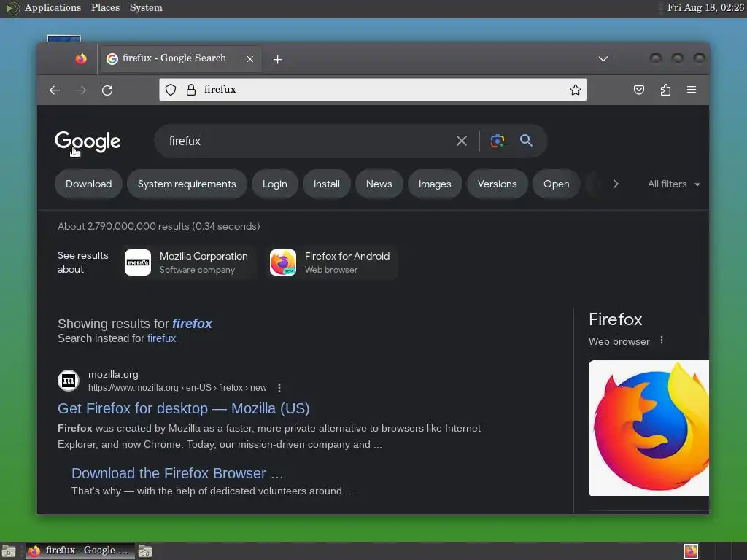Click the Mozilla logo in Mozilla Corporation card
This screenshot has width=747, height=560.
point(138,262)
